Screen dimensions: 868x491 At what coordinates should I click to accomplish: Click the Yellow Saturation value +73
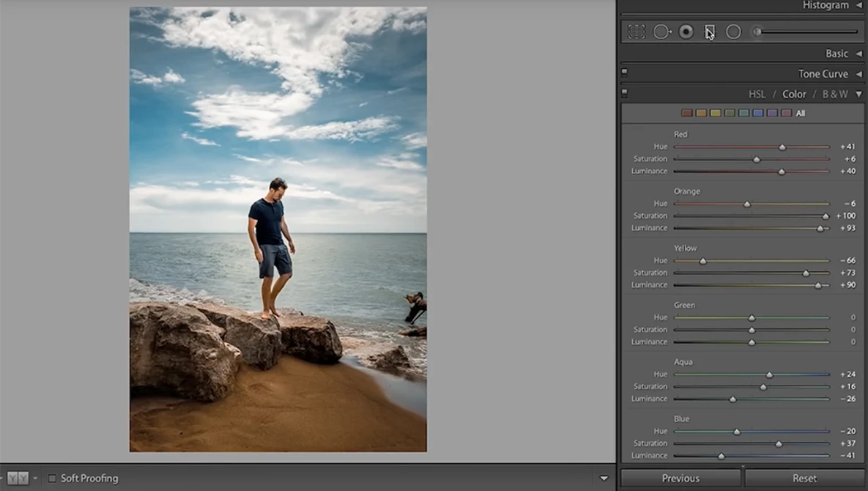847,273
